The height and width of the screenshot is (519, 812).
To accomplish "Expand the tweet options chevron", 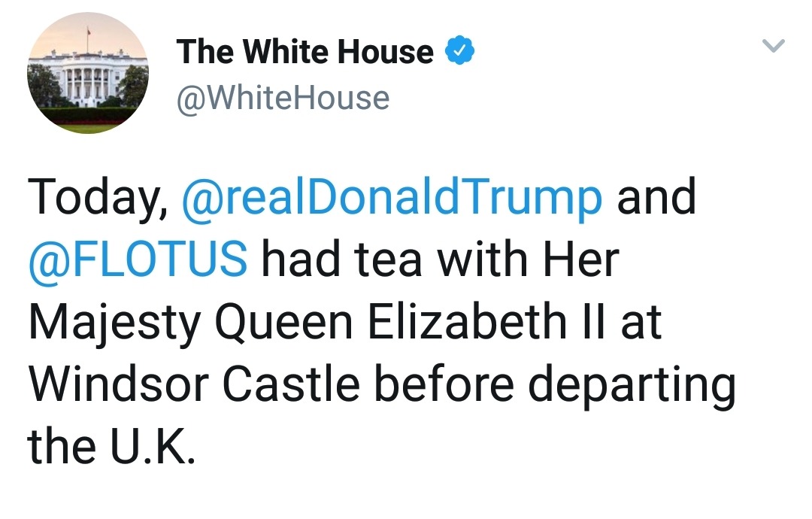I will [774, 47].
